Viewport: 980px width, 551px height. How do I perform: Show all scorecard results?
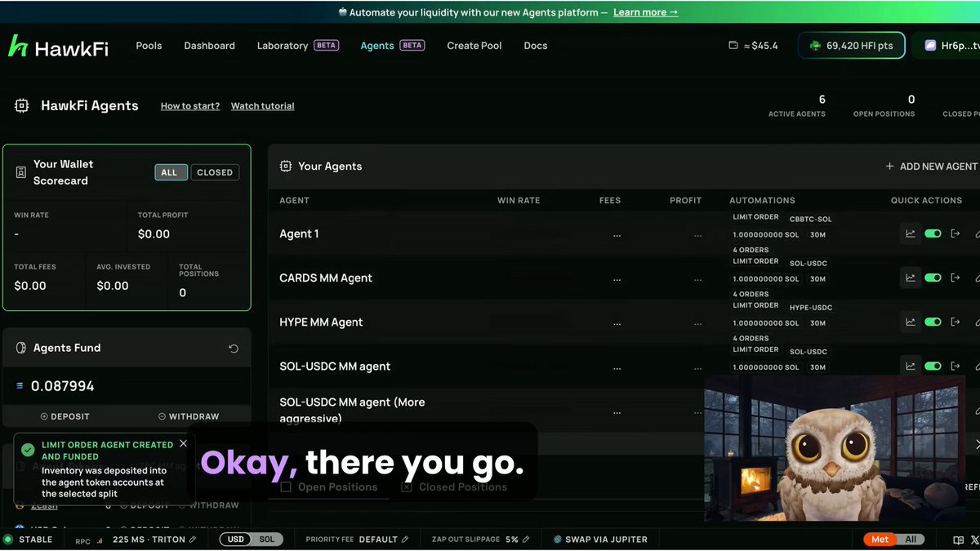[169, 172]
